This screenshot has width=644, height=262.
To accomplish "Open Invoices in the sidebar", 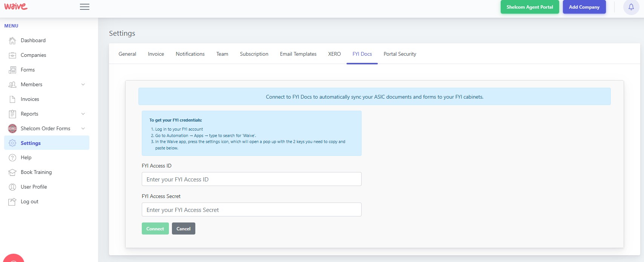I will (30, 99).
